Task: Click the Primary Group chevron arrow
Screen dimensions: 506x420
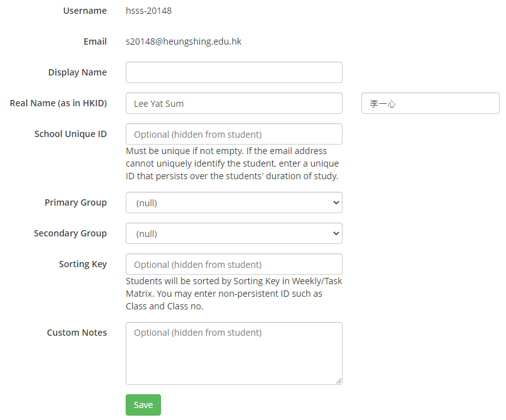Action: (336, 202)
